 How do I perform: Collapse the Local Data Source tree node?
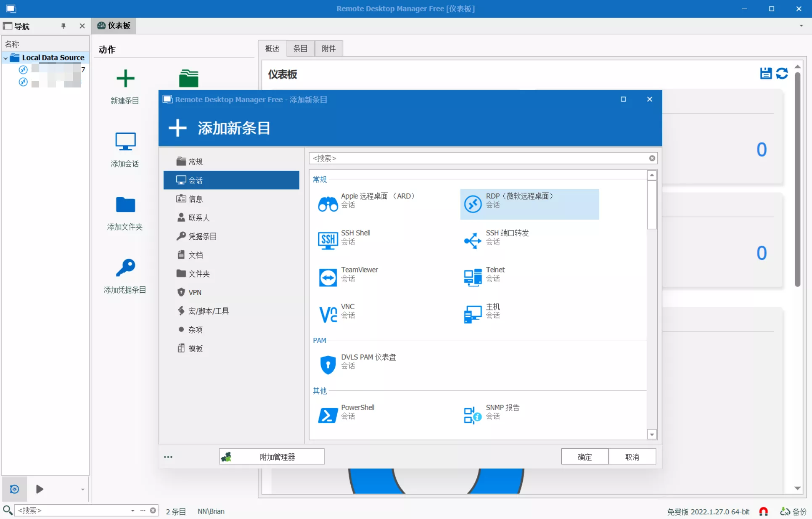5,58
